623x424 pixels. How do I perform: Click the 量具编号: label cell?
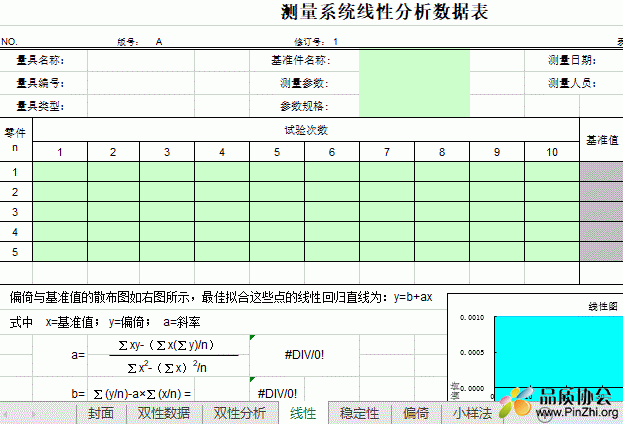[40, 83]
